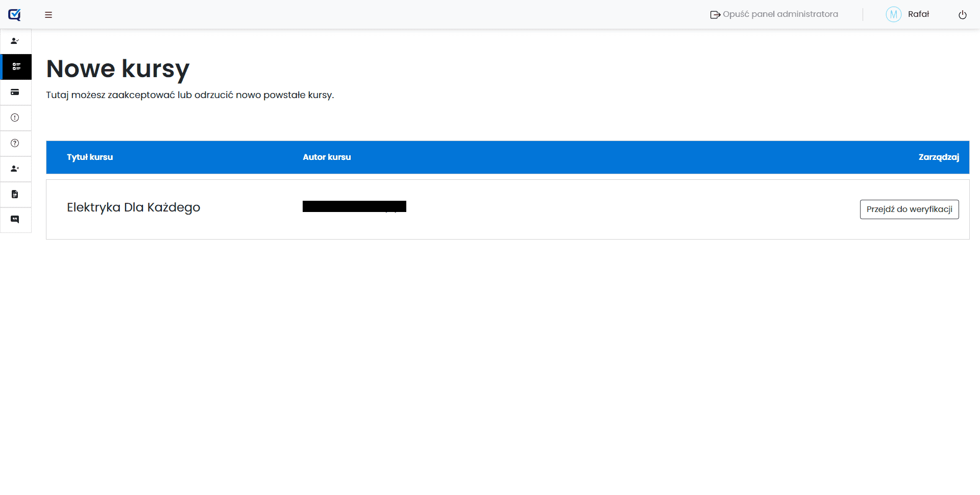This screenshot has height=495, width=980.
Task: Open the Rafał user name menu
Action: click(918, 14)
